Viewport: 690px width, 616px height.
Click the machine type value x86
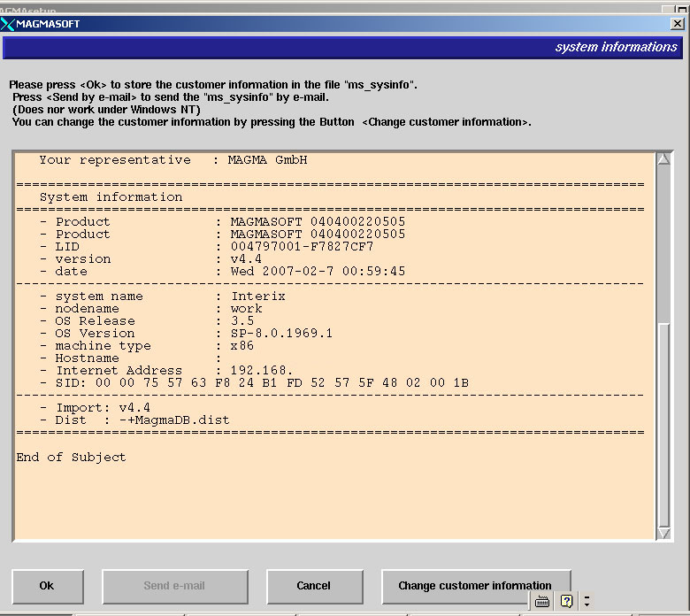pos(242,346)
